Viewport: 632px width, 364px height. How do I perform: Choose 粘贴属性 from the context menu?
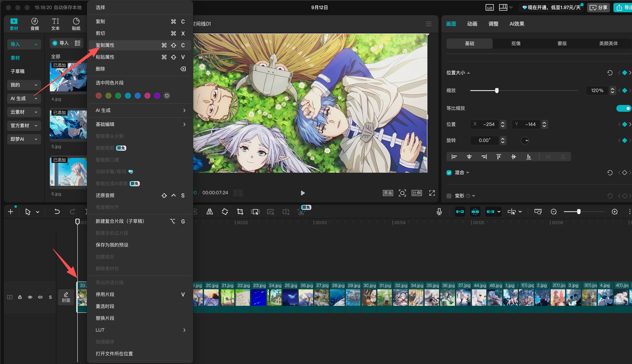click(140, 57)
